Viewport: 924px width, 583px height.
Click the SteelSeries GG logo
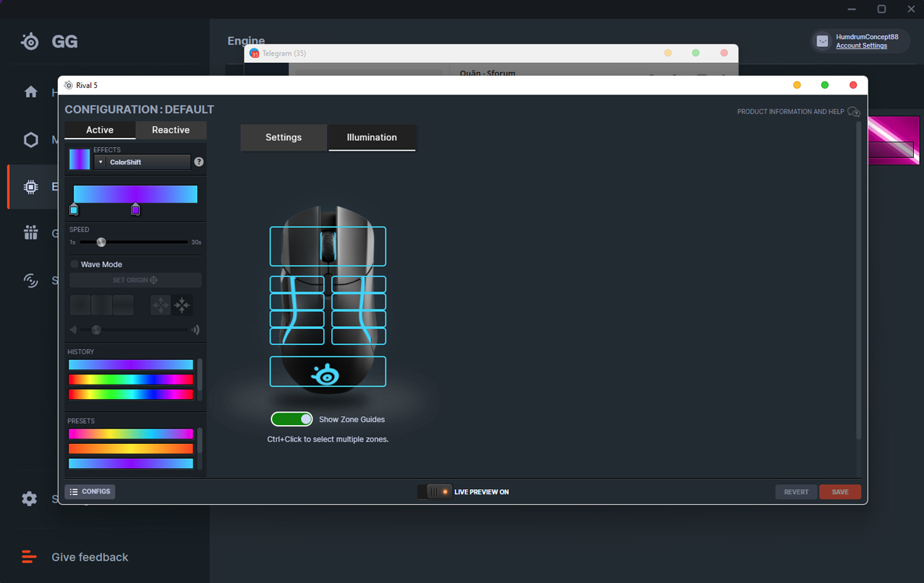(x=30, y=41)
